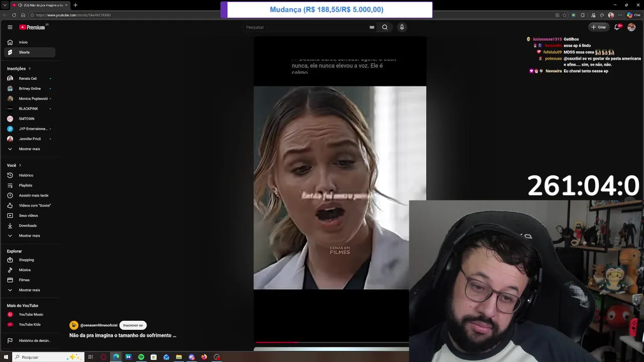Open Histórico de denúncias item
644x362 pixels.
click(x=29, y=341)
